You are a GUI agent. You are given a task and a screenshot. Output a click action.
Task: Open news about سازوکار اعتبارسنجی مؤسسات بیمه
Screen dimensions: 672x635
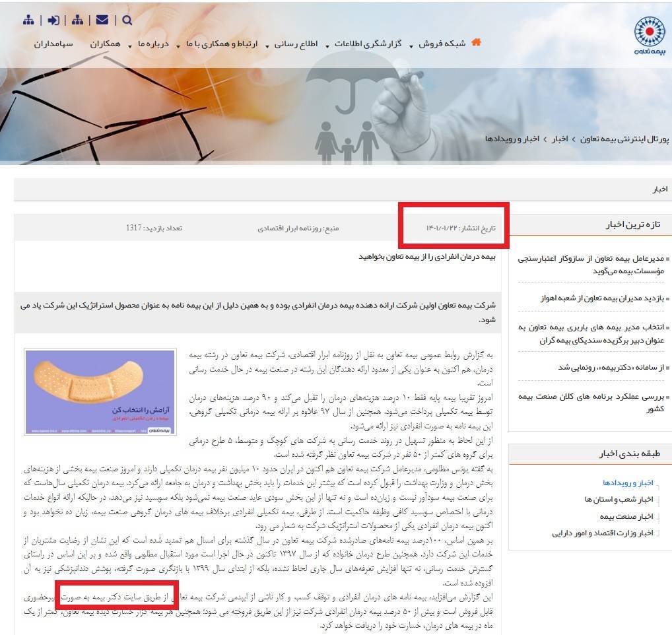[591, 265]
